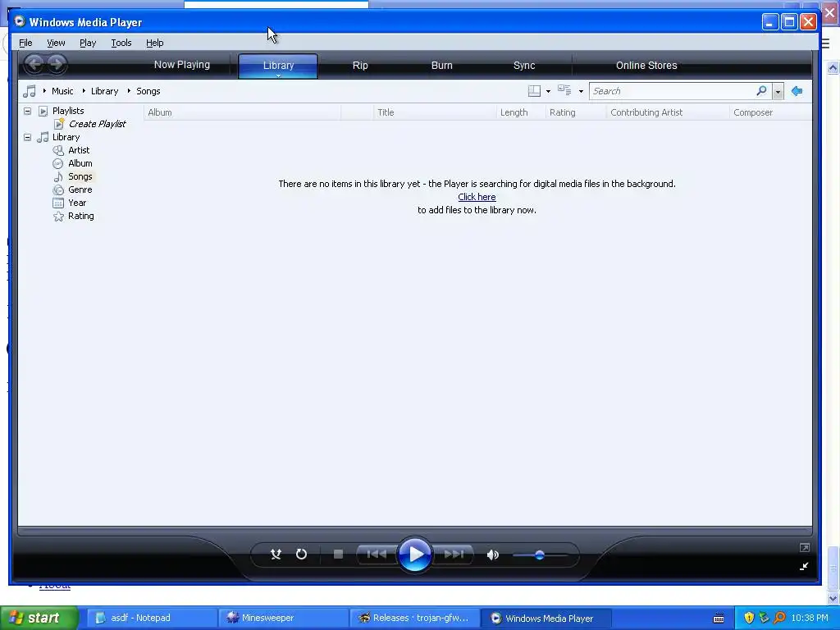
Task: Skip to previous track button
Action: coord(377,554)
